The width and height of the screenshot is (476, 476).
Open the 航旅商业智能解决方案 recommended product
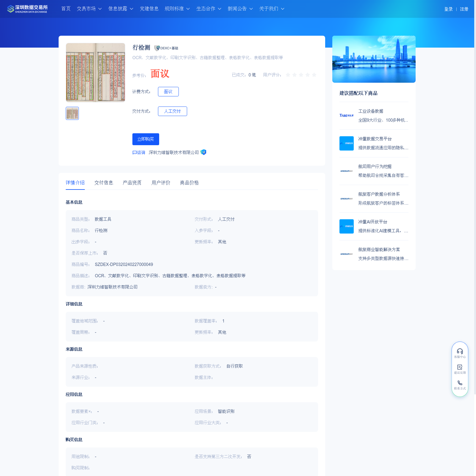[x=379, y=250]
